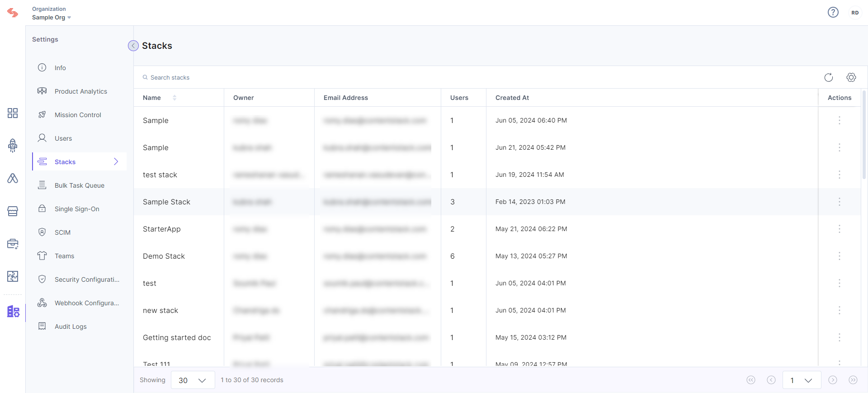Open the page number dropdown showing 1
Viewport: 868px width, 393px height.
pos(802,380)
